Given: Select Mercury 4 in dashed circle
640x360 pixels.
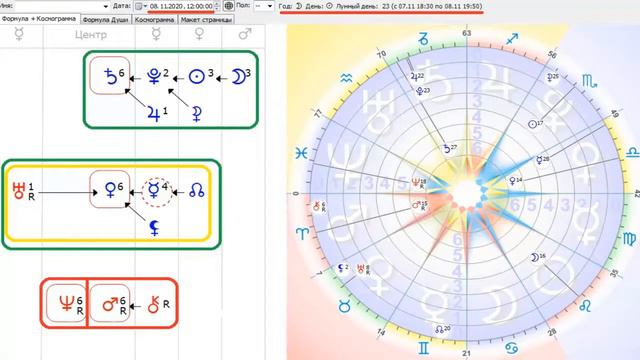Looking at the screenshot, I should [x=157, y=191].
